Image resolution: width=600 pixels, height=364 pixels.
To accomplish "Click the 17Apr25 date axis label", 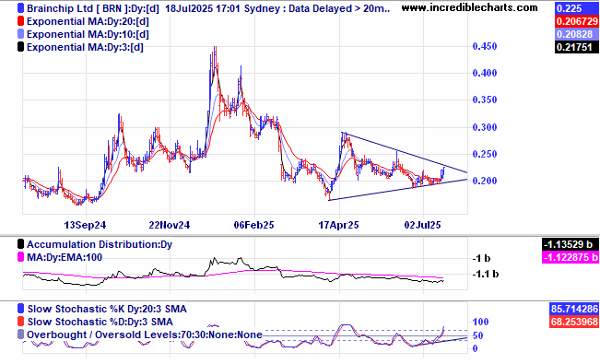I will pyautogui.click(x=338, y=225).
